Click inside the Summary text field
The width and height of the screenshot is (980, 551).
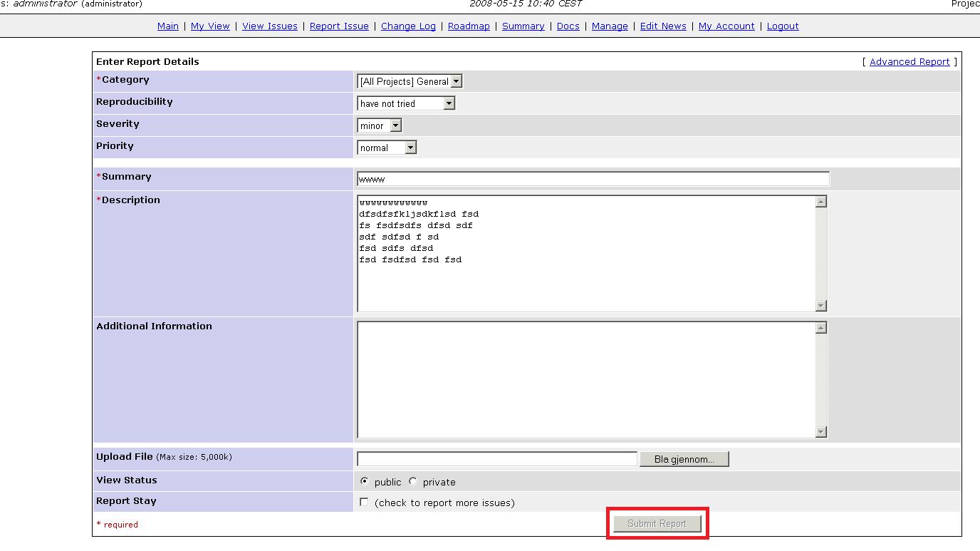pos(593,179)
